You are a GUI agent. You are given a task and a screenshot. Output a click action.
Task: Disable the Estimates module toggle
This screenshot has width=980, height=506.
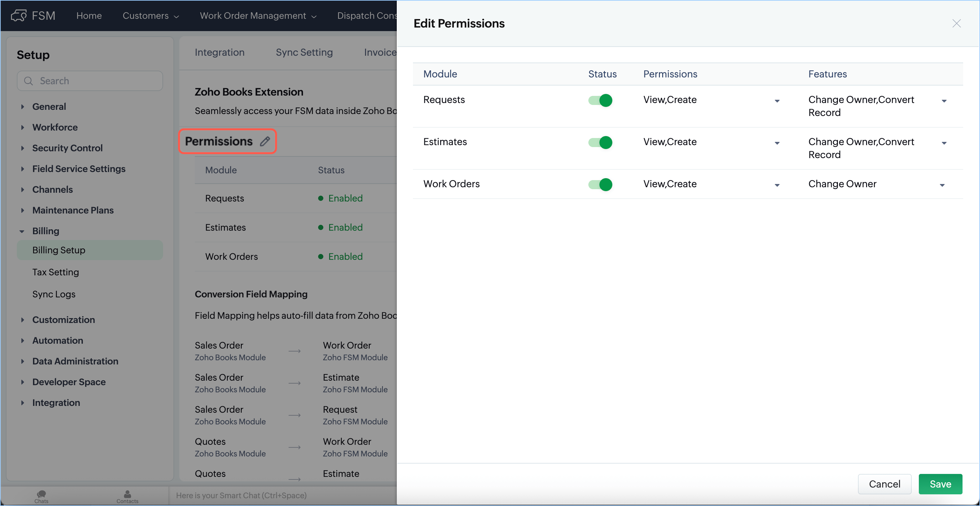[x=600, y=143]
